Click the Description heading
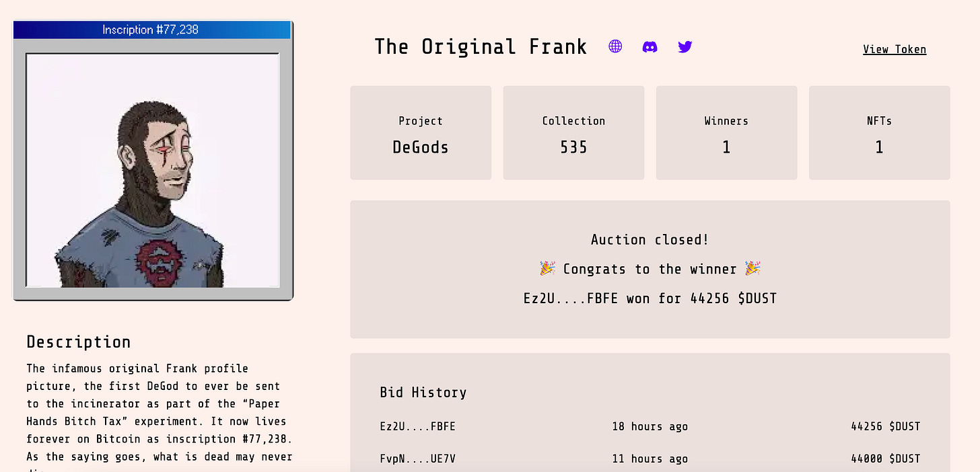The height and width of the screenshot is (472, 980). [78, 342]
